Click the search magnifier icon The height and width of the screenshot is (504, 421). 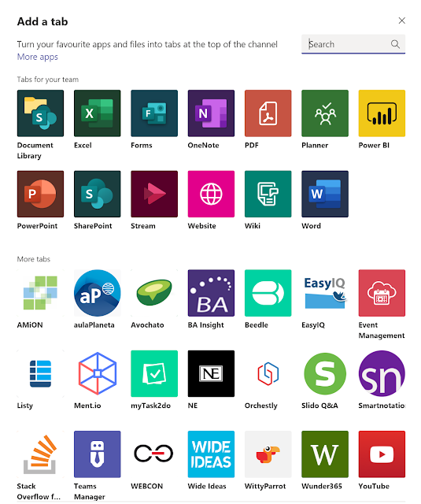pyautogui.click(x=395, y=44)
